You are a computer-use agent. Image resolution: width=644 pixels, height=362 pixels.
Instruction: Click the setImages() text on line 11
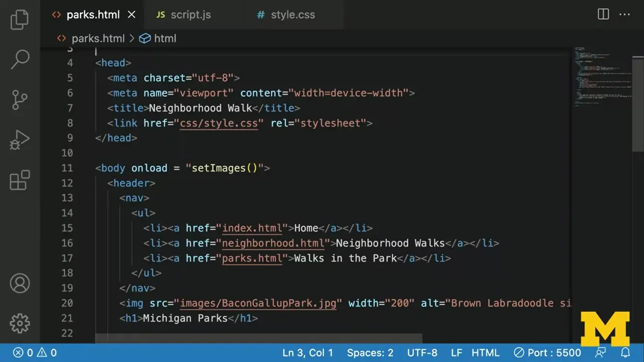tap(225, 168)
